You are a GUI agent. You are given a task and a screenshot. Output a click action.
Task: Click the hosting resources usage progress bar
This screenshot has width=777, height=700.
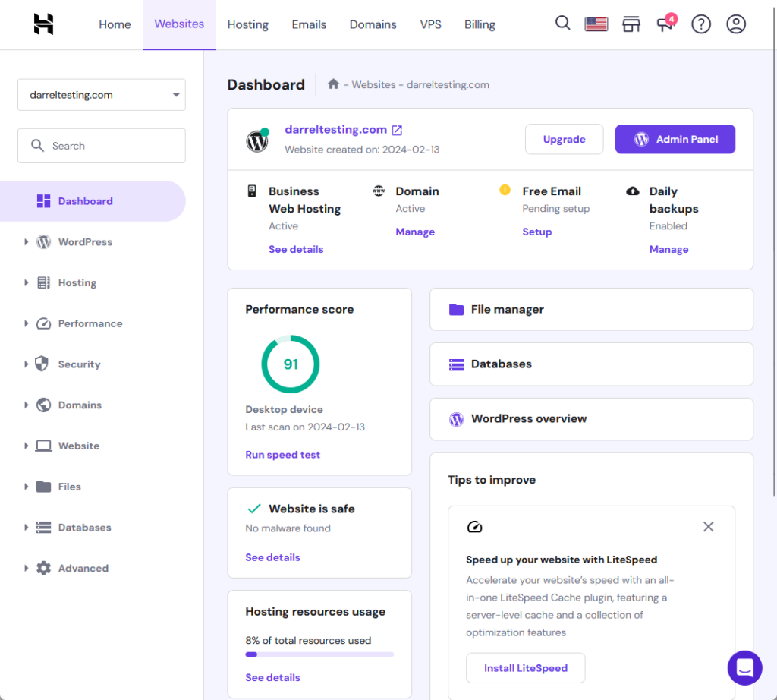319,654
